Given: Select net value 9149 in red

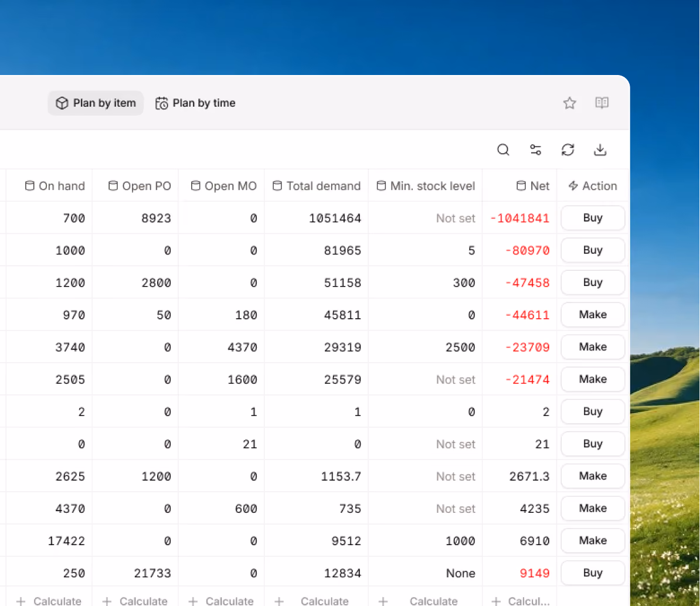Looking at the screenshot, I should point(534,573).
